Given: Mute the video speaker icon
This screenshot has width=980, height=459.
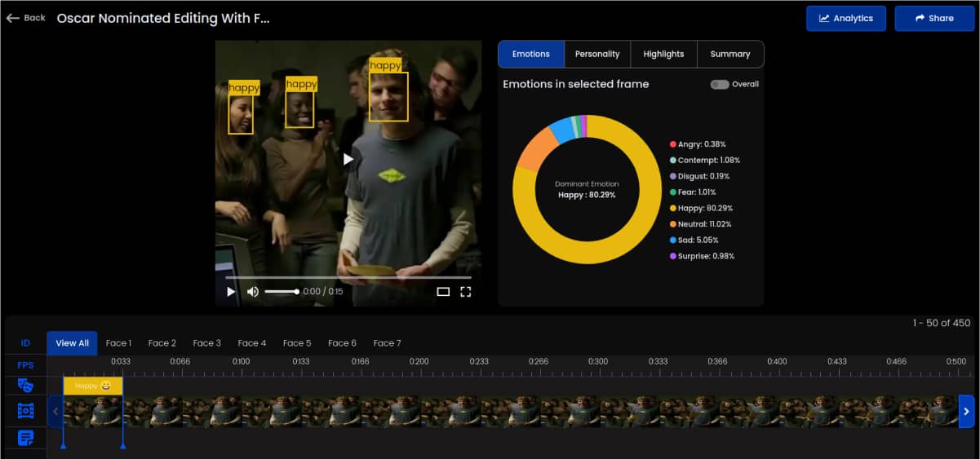Looking at the screenshot, I should (253, 291).
